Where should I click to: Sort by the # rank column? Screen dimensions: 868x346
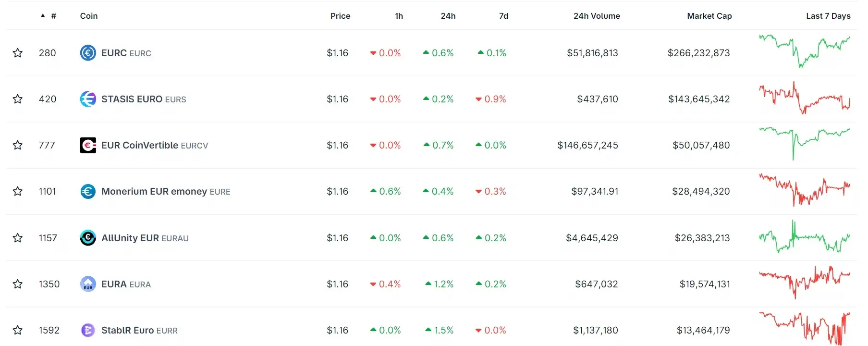coord(53,16)
